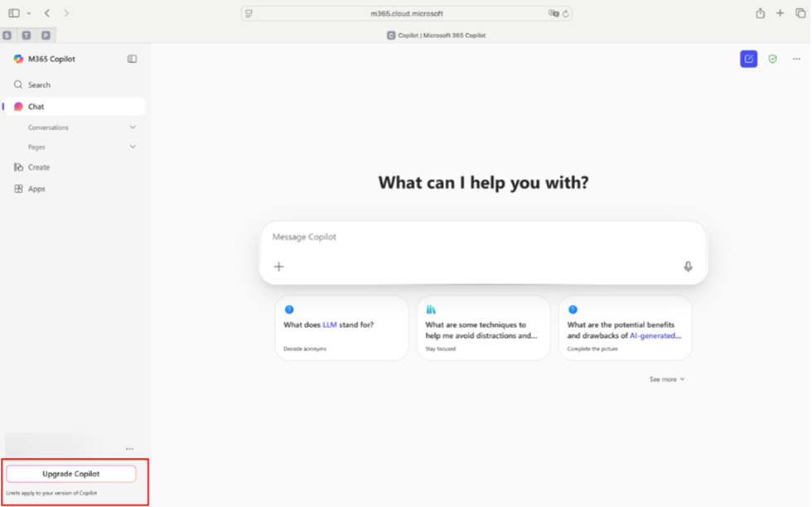Click the 'What can I help you with?' heading
The height and width of the screenshot is (507, 812).
point(484,182)
